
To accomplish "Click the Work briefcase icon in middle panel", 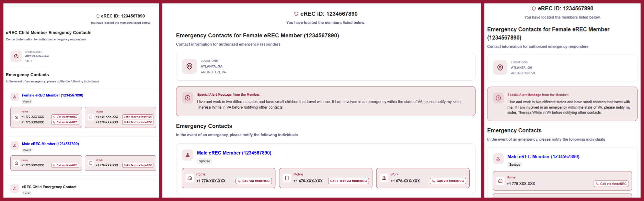I will tap(384, 178).
